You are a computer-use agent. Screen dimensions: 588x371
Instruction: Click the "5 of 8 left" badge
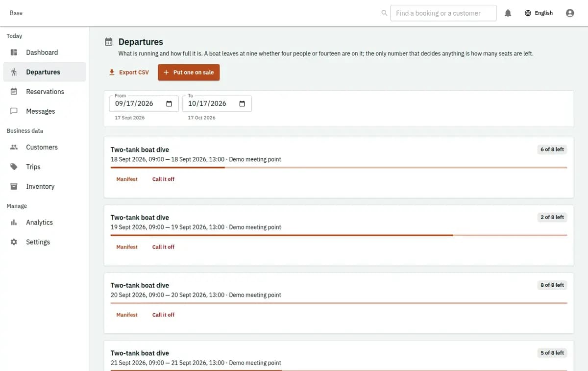tap(552, 353)
